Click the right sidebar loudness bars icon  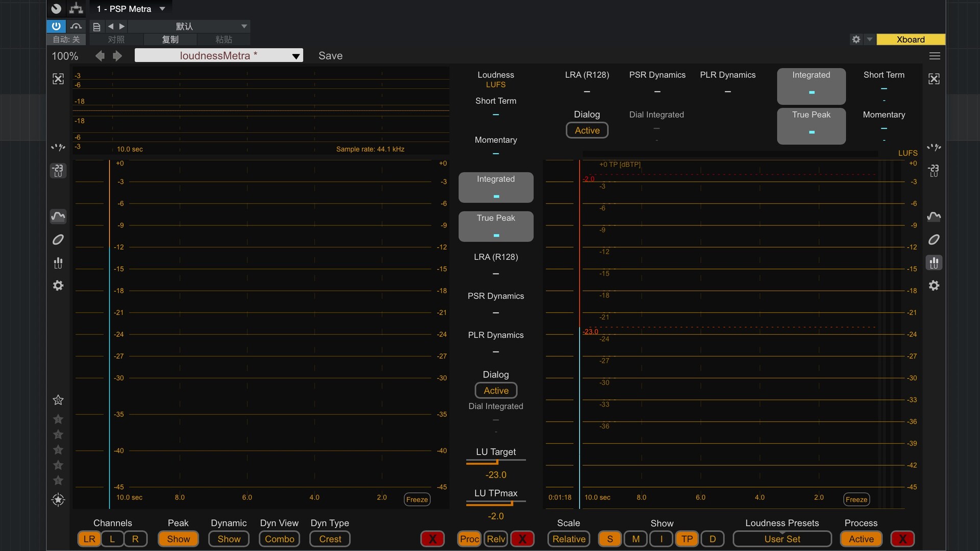pyautogui.click(x=934, y=263)
